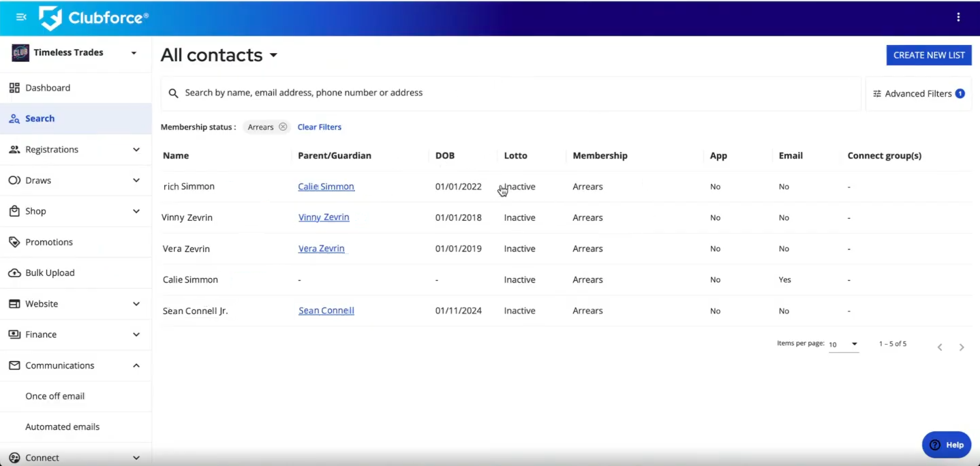Open the All contacts list dropdown
The image size is (980, 466).
[x=273, y=55]
